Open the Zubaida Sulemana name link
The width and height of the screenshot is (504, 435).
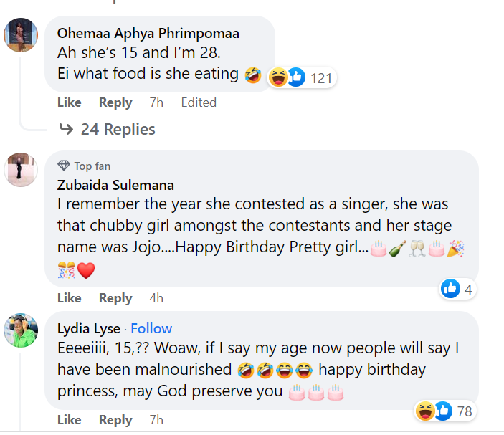[x=115, y=186]
